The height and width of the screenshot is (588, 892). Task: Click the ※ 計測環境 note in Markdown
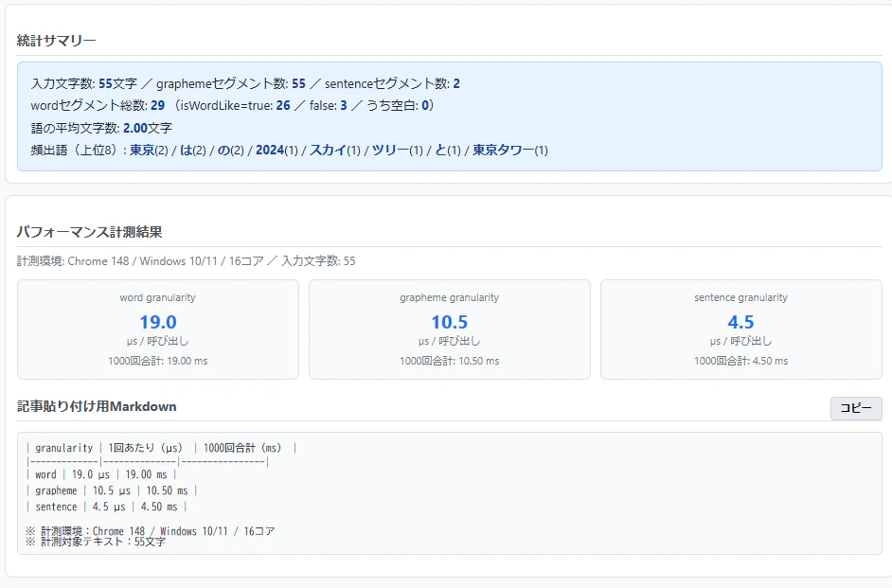(x=151, y=531)
